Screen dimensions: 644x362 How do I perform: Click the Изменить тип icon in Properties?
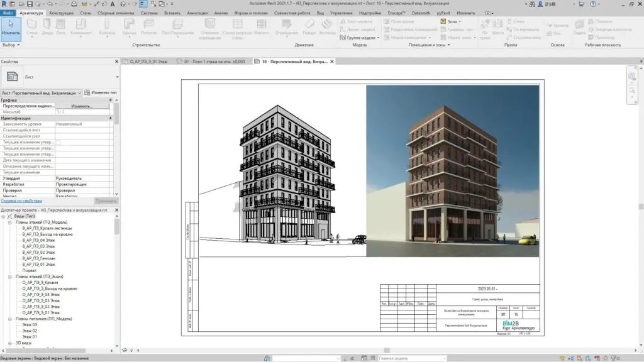(x=87, y=92)
